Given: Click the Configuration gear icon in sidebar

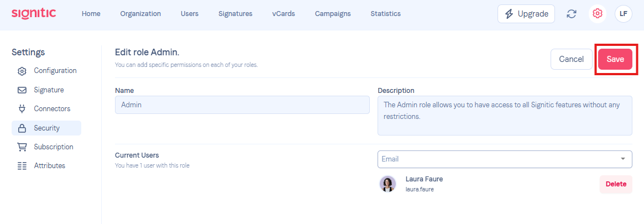Looking at the screenshot, I should [22, 71].
